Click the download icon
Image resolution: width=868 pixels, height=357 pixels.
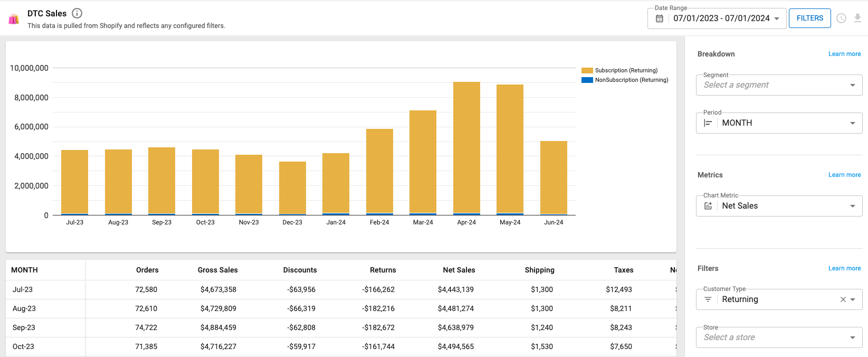pos(857,18)
